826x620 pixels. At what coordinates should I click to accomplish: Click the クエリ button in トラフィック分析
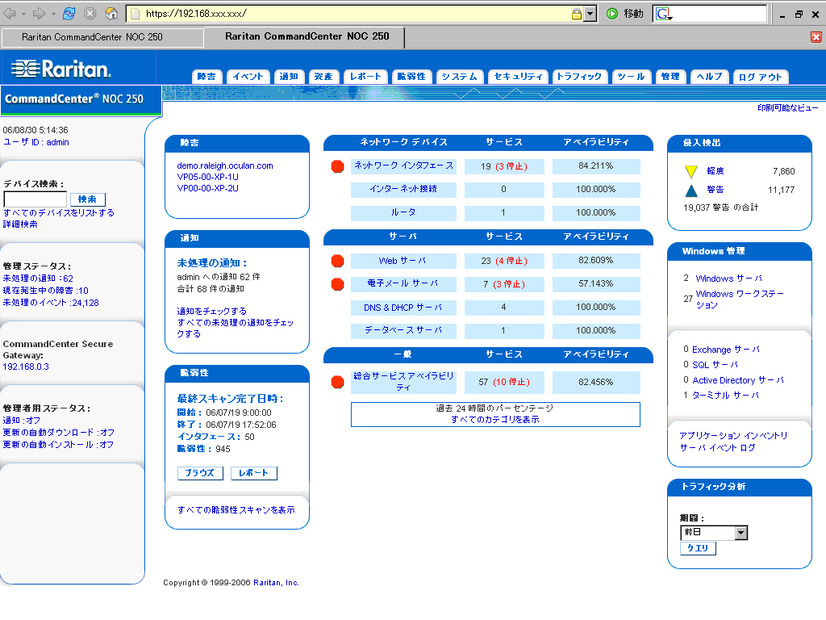click(698, 548)
